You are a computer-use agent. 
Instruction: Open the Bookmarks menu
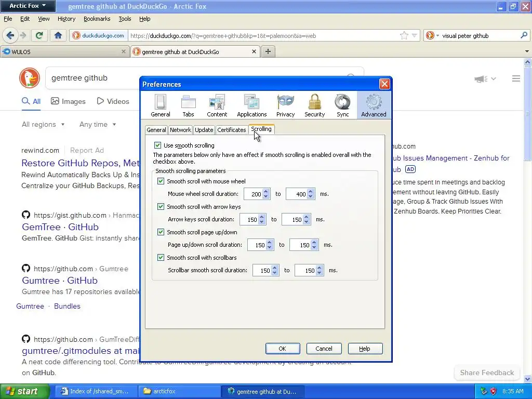pyautogui.click(x=97, y=19)
